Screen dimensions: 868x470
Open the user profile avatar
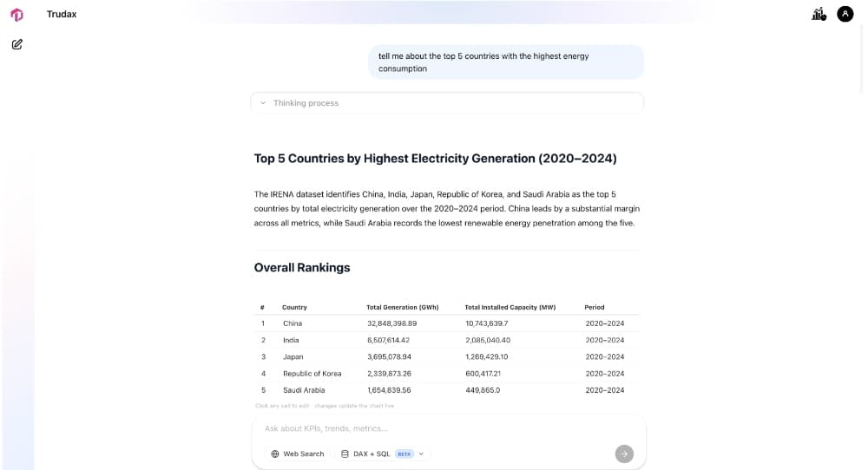coord(845,14)
